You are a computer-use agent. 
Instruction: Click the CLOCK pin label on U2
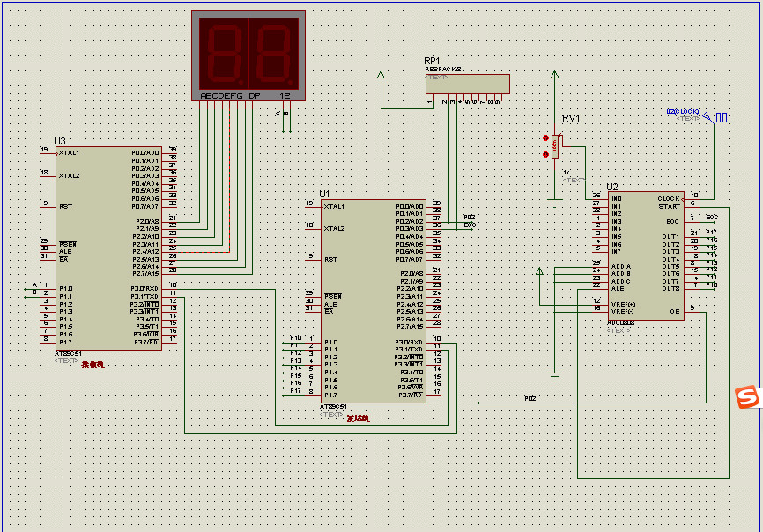[669, 199]
